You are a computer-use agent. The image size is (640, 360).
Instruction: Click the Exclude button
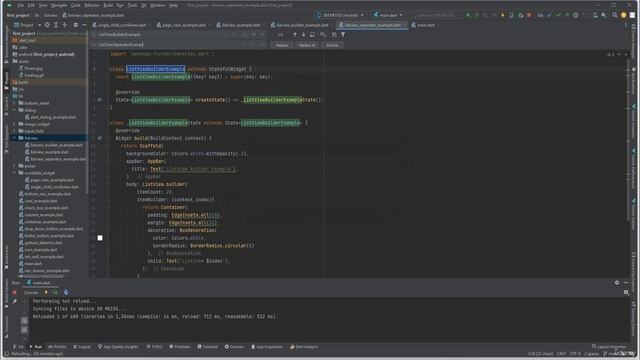pos(332,45)
